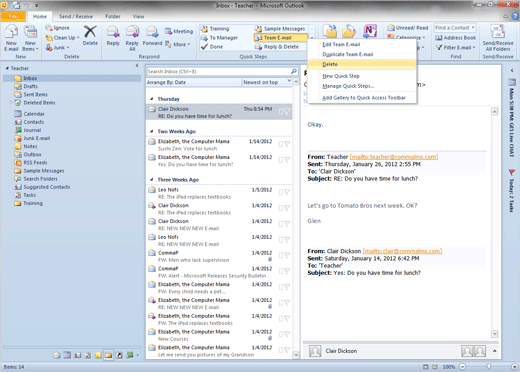Image resolution: width=520 pixels, height=372 pixels.
Task: Click the New E-mail icon
Action: click(x=11, y=33)
